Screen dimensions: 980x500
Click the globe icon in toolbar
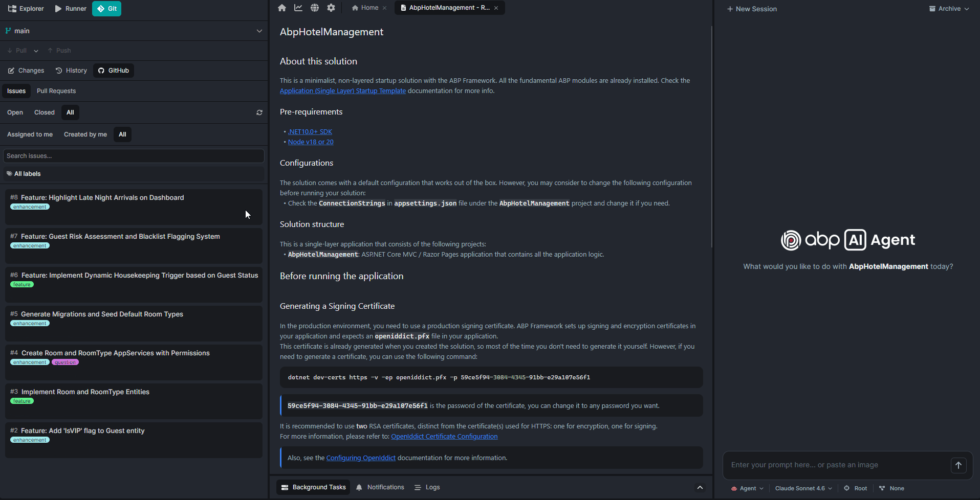coord(315,8)
